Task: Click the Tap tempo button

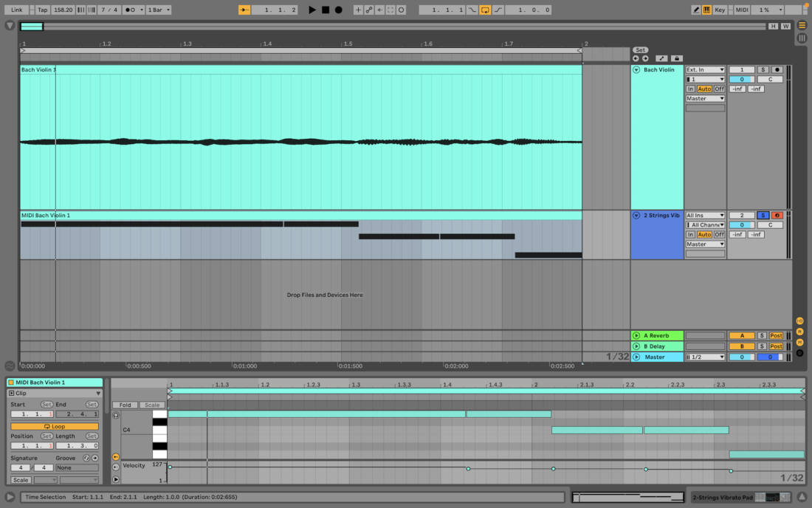Action: point(43,10)
